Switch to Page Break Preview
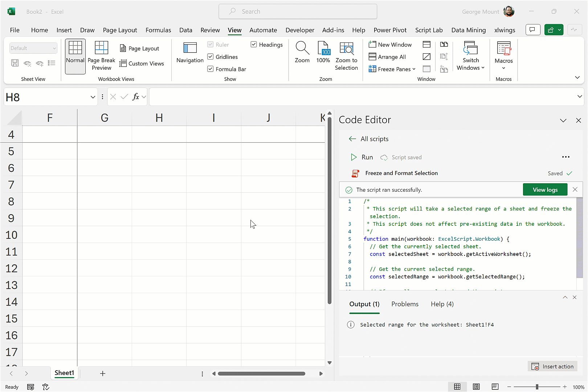 (x=101, y=55)
